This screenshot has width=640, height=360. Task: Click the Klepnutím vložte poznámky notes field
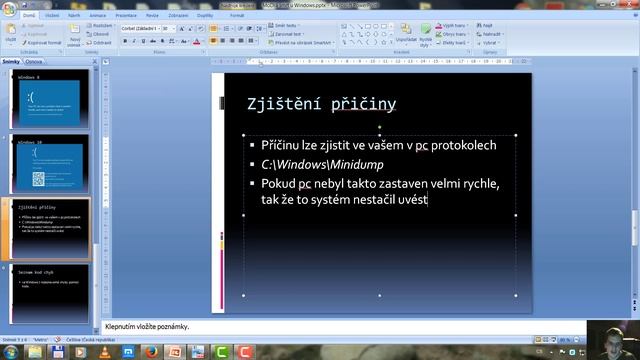coord(343,327)
